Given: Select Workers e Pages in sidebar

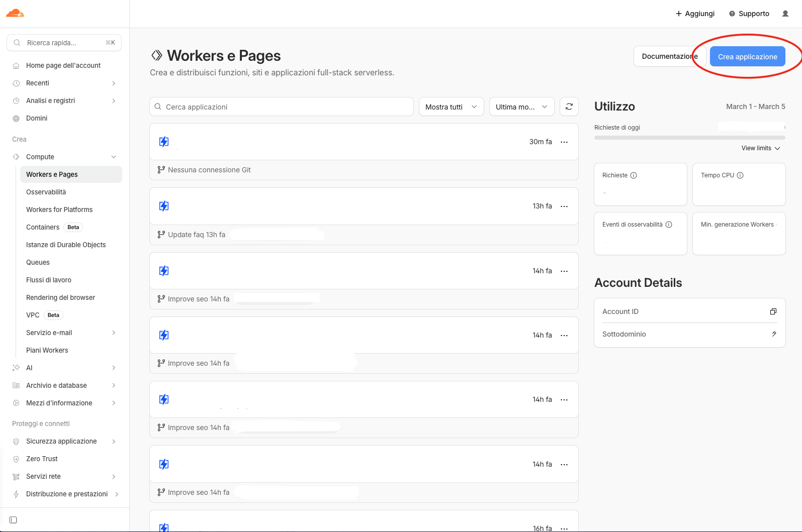Looking at the screenshot, I should (71, 174).
